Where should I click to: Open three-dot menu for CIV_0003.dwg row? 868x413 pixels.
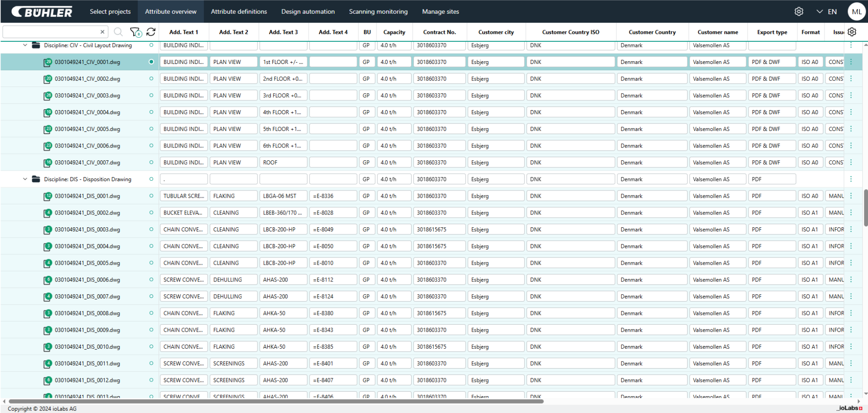coord(851,95)
